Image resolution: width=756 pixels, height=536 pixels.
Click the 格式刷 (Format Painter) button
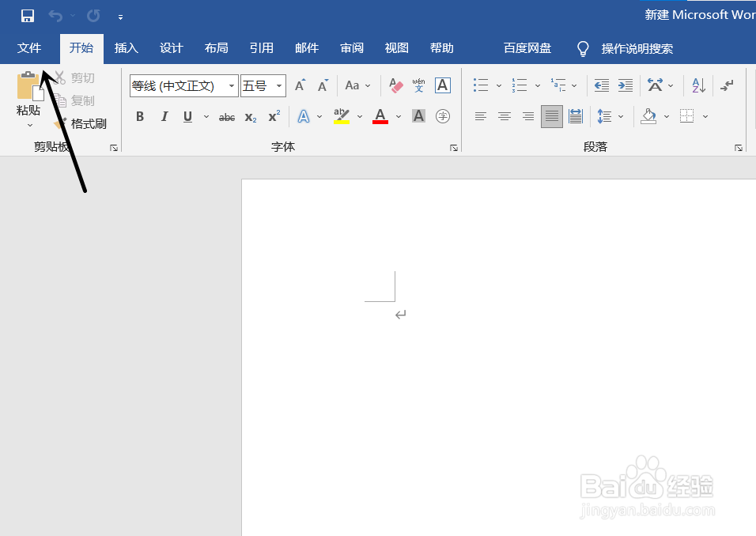pyautogui.click(x=80, y=124)
